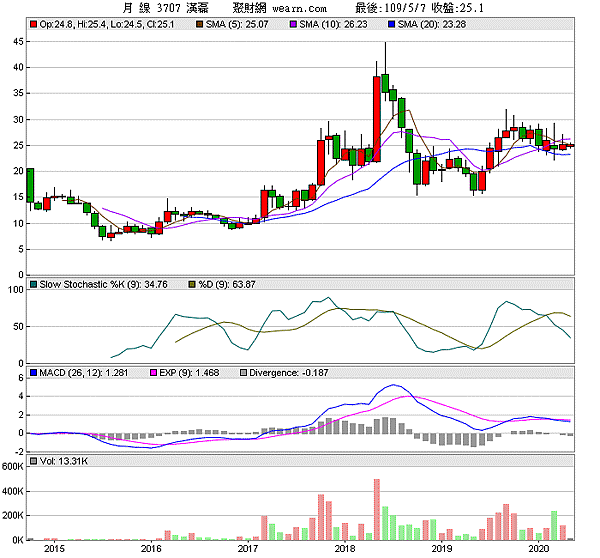
Task: Select the 'Divergence: -0.187' label
Action: [289, 372]
